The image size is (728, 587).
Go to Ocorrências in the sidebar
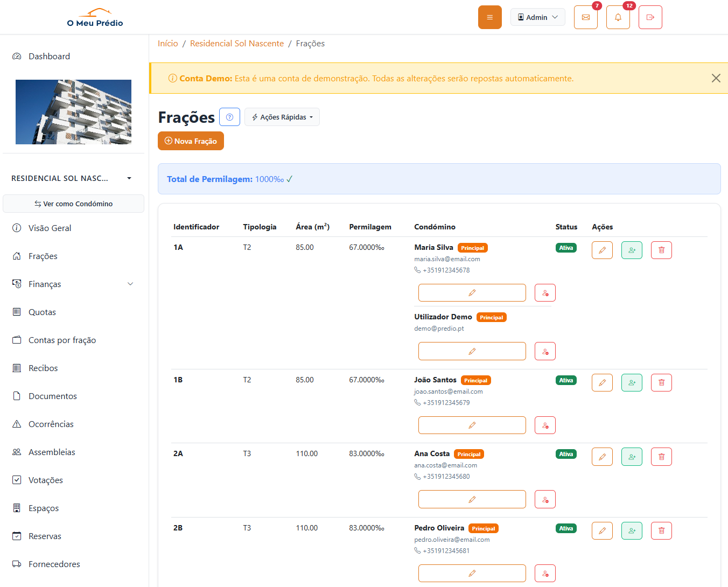[51, 424]
